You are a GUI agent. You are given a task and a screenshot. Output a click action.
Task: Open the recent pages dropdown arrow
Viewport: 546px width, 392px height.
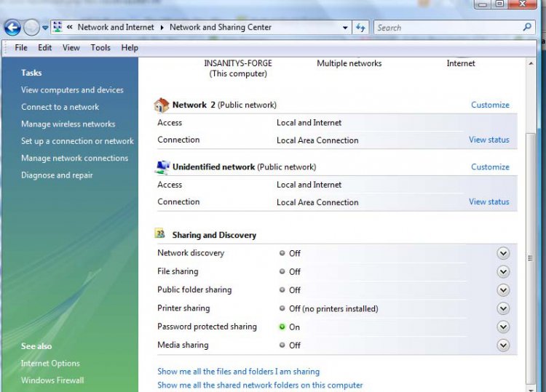45,28
